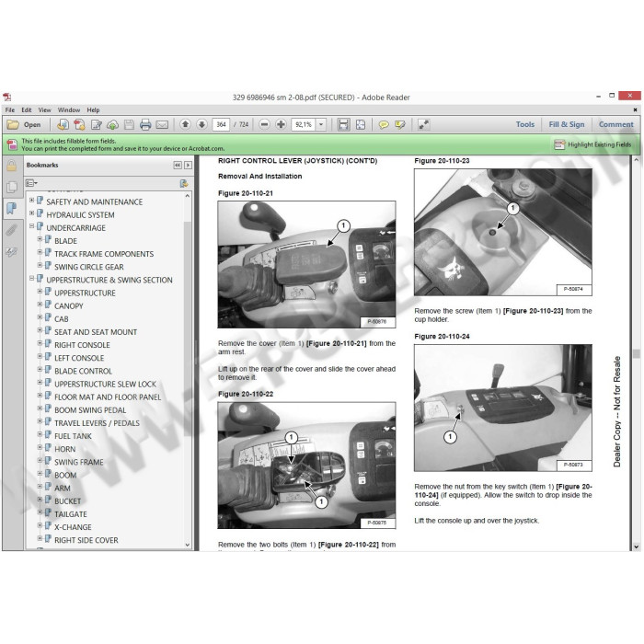
Task: Expand the SAFETY AND MAINTENANCE bookmark
Action: point(31,201)
